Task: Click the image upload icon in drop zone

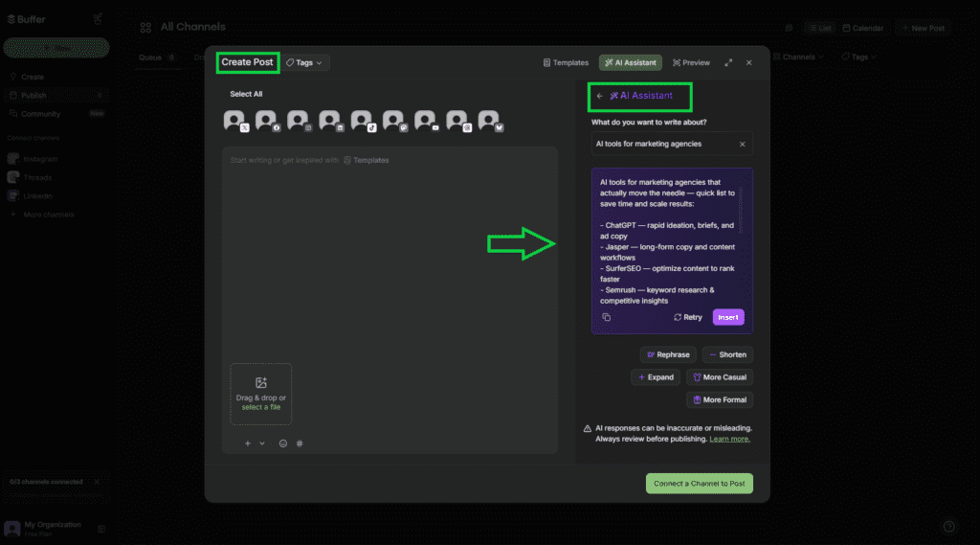Action: (261, 382)
